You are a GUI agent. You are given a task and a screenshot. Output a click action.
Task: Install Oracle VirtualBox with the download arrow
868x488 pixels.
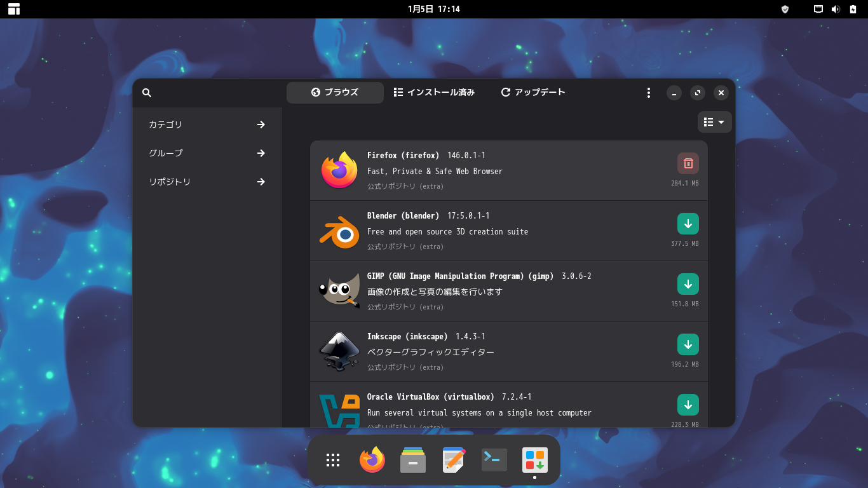[688, 405]
